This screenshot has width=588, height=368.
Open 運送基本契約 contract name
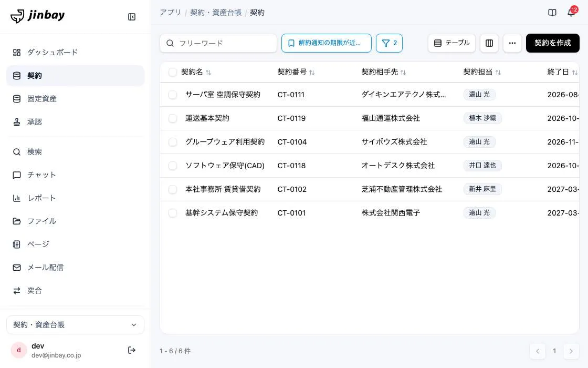pyautogui.click(x=207, y=118)
